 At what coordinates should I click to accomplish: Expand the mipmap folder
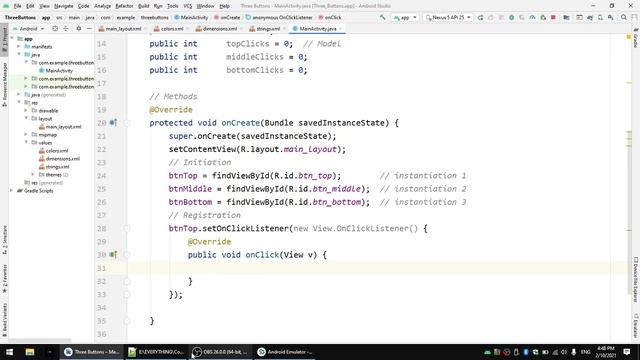(26, 134)
